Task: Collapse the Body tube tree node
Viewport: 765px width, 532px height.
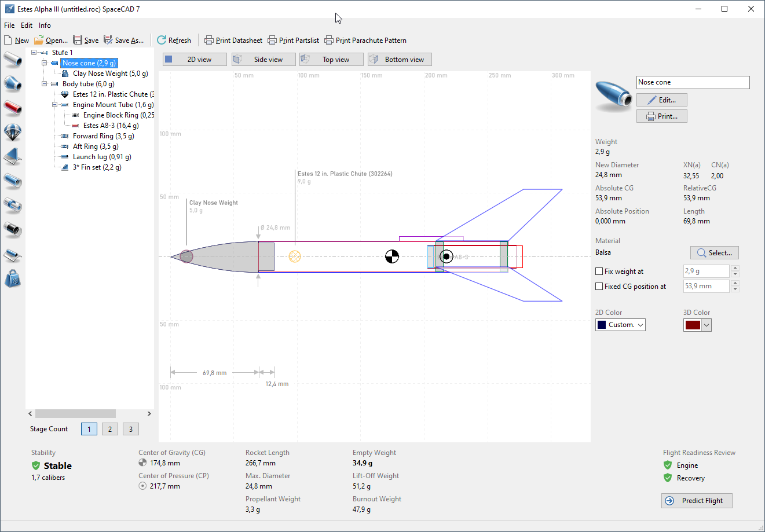Action: (x=45, y=84)
